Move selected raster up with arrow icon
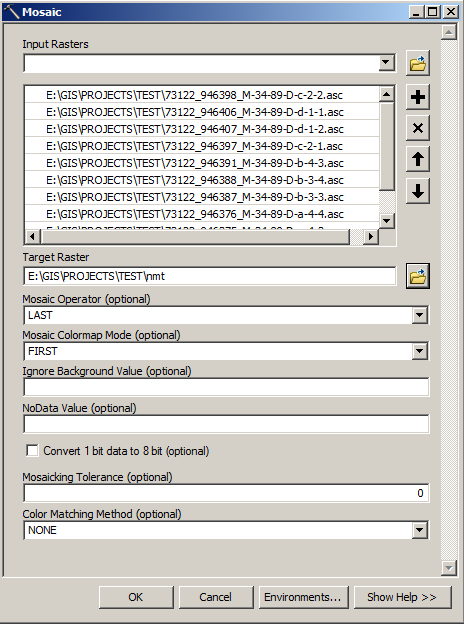Viewport: 464px width, 624px height. [418, 160]
